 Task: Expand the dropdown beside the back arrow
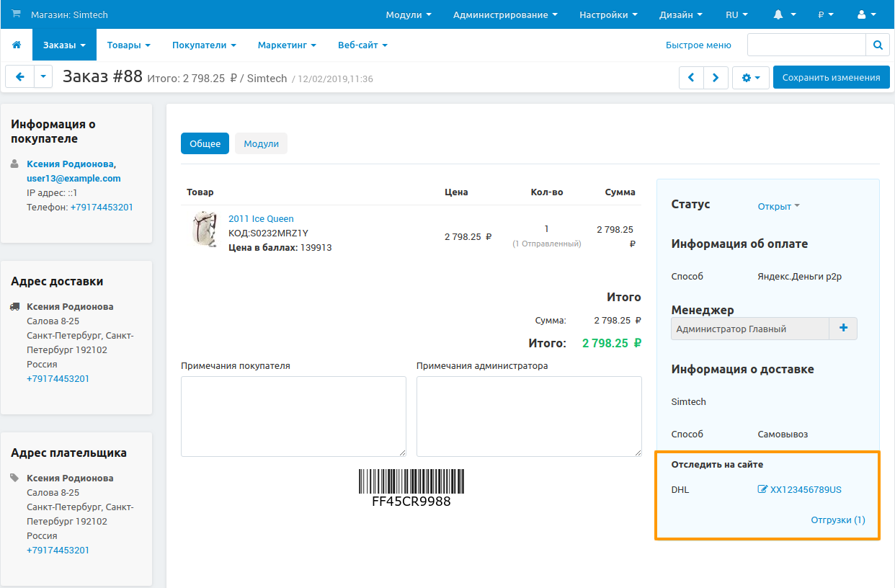click(43, 77)
